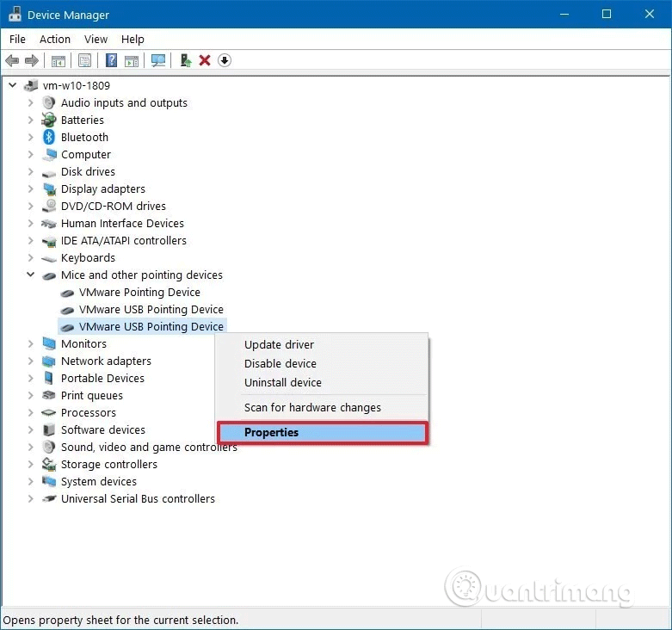This screenshot has width=672, height=630.
Task: Select the System devices category label
Action: coord(99,482)
